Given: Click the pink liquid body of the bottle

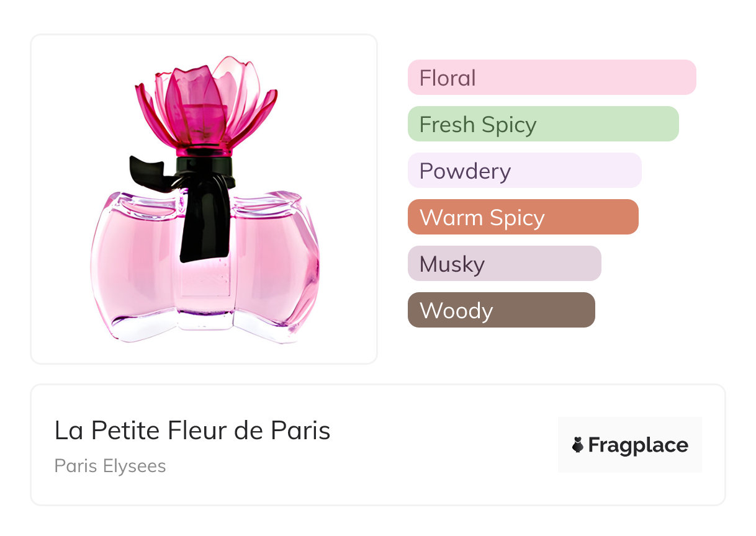Looking at the screenshot, I should (x=137, y=267).
